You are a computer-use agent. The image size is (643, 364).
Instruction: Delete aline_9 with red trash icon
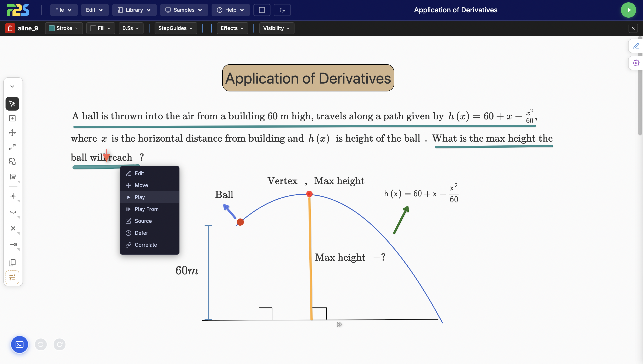click(10, 28)
